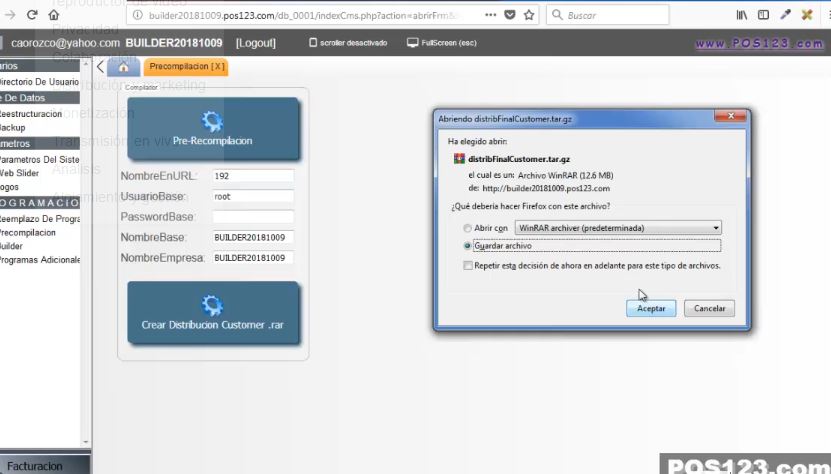The width and height of the screenshot is (831, 474).
Task: Toggle the 'scroller desactivado' checkbox
Action: (x=312, y=43)
